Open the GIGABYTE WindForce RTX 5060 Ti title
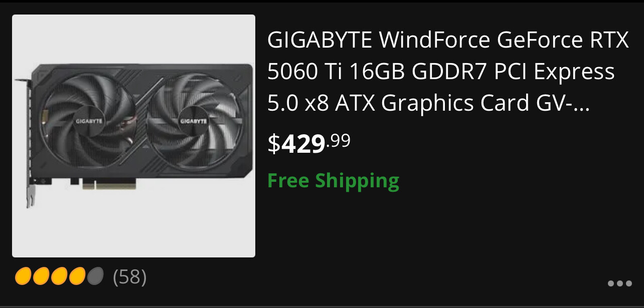Image resolution: width=644 pixels, height=308 pixels. pos(448,72)
